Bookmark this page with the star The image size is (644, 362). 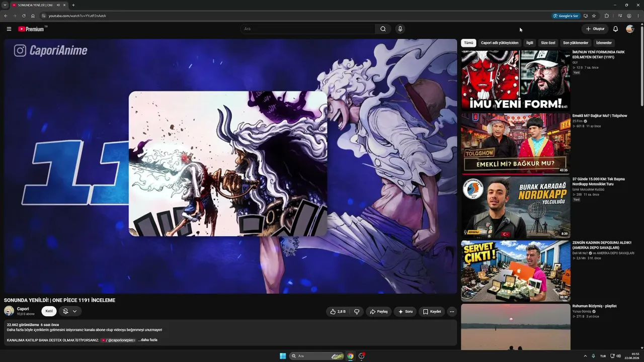tap(594, 16)
